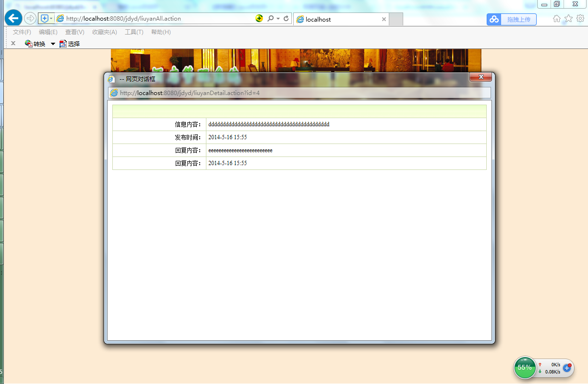588x384 pixels.
Task: Click the browser Forward arrow button
Action: point(30,18)
